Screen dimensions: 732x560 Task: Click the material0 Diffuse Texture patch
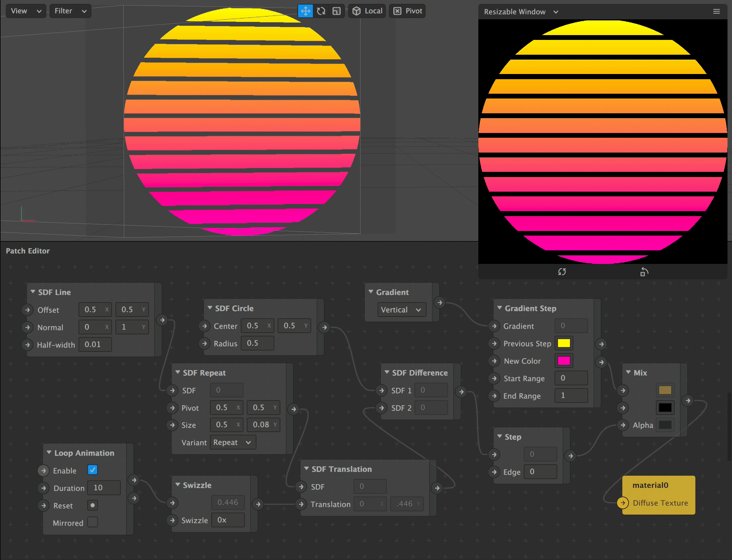tap(658, 495)
